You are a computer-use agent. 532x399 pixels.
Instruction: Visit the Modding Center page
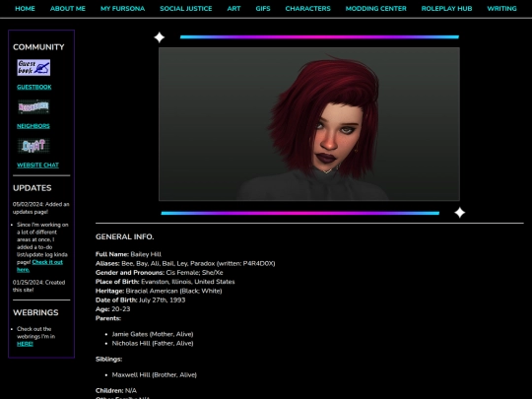coord(375,9)
